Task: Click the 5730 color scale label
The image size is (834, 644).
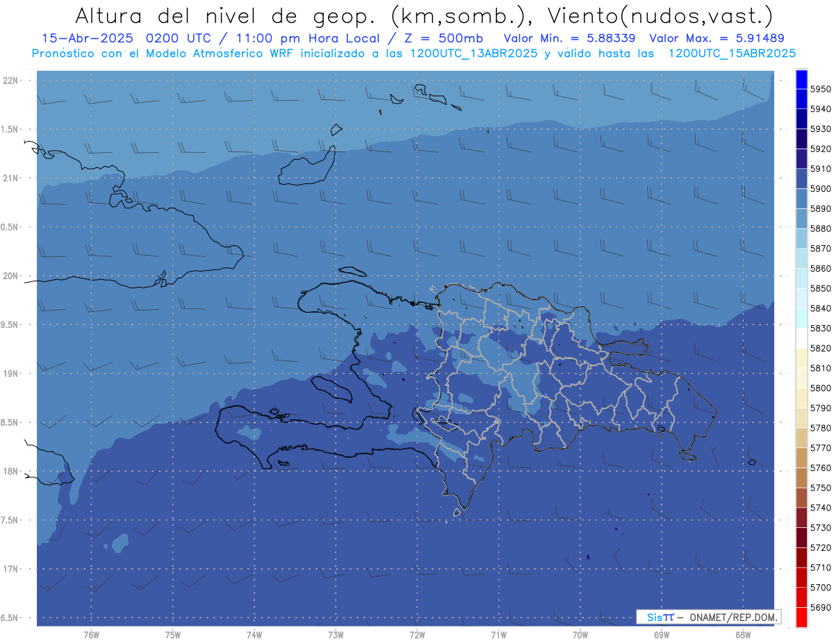Action: point(821,527)
